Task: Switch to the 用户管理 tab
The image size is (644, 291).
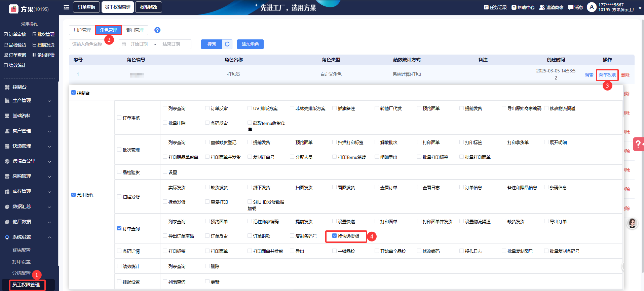Action: point(82,30)
